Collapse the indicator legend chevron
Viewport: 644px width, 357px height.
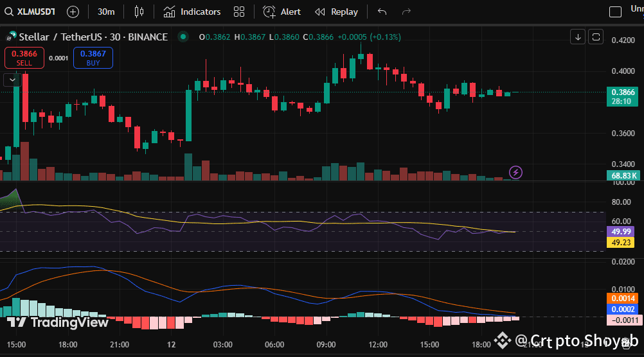12,80
